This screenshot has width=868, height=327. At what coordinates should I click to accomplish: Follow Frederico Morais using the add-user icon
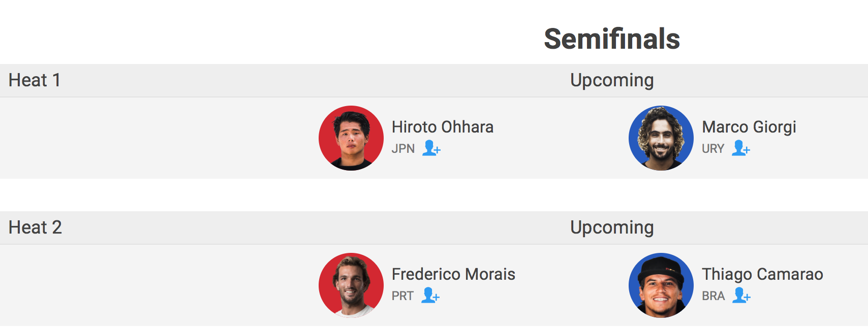[430, 296]
